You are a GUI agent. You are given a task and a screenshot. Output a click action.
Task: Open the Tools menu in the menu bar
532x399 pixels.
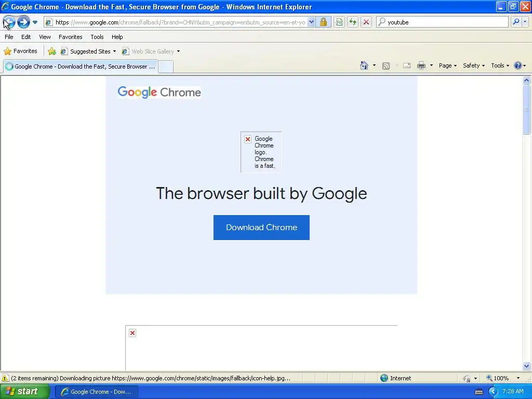pos(97,37)
